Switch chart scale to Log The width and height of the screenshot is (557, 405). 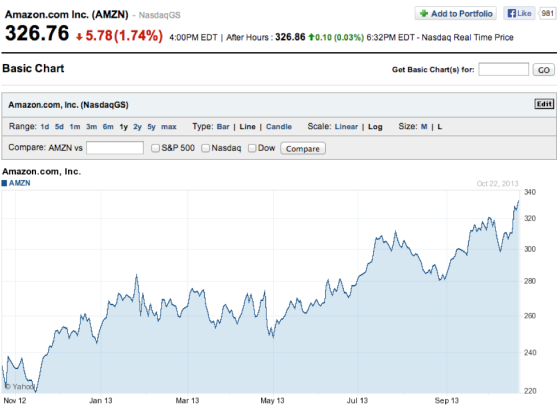click(375, 127)
